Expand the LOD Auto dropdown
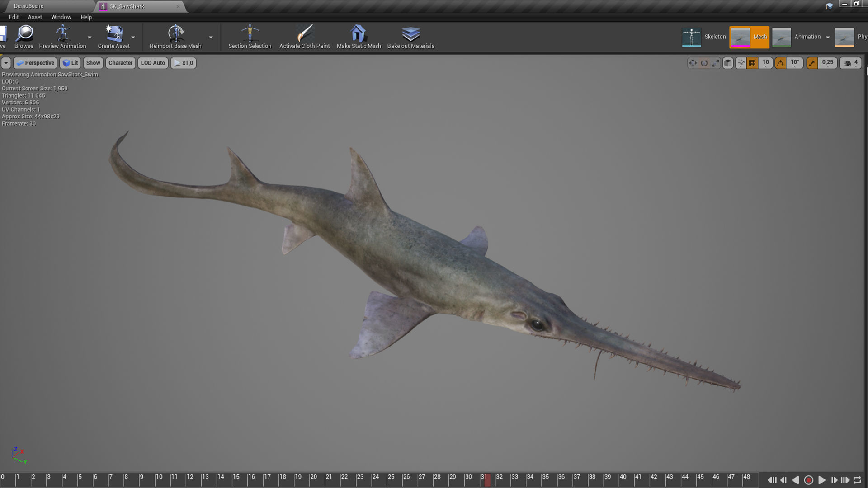The height and width of the screenshot is (488, 868). [153, 63]
